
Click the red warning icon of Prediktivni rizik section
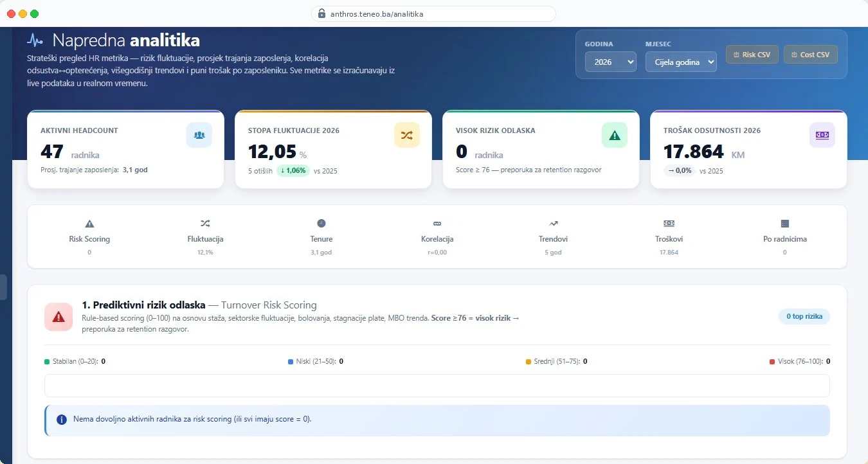59,317
